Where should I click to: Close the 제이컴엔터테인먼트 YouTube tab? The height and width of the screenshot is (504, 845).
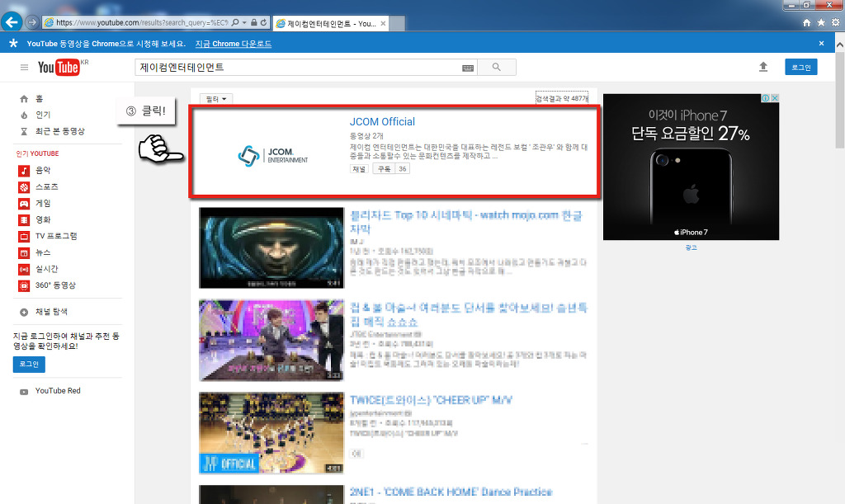tap(383, 24)
